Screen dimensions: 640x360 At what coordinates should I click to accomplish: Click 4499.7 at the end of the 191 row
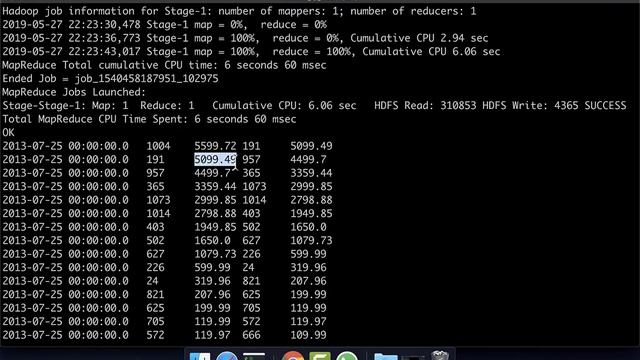click(308, 160)
